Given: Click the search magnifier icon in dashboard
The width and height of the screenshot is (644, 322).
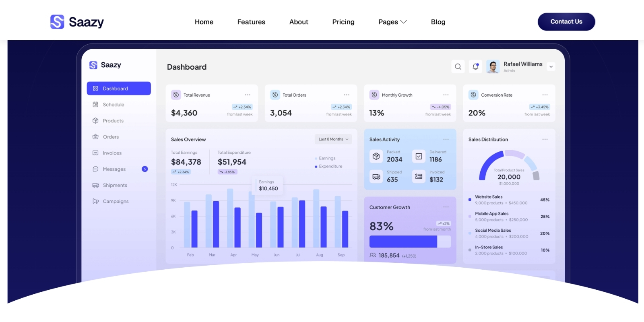Looking at the screenshot, I should pos(458,67).
